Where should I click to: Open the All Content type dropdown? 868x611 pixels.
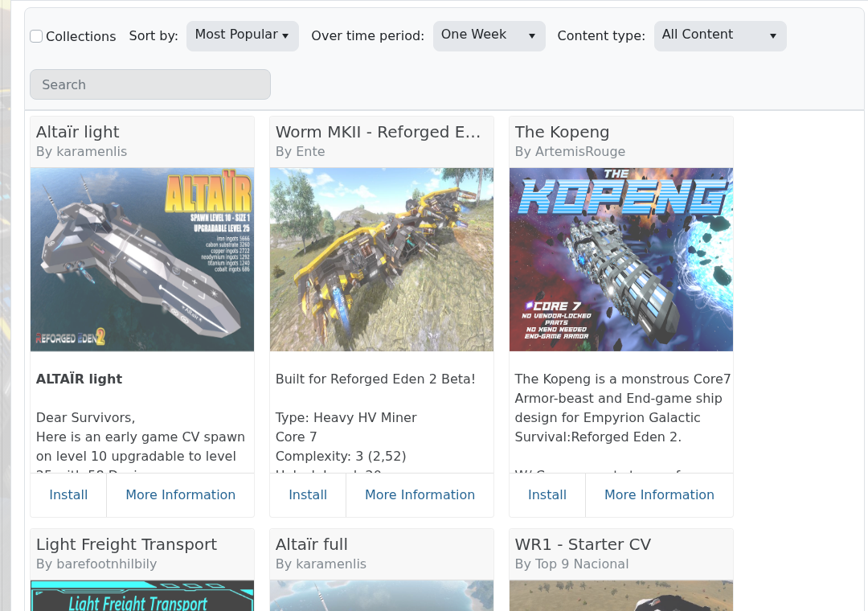(720, 36)
